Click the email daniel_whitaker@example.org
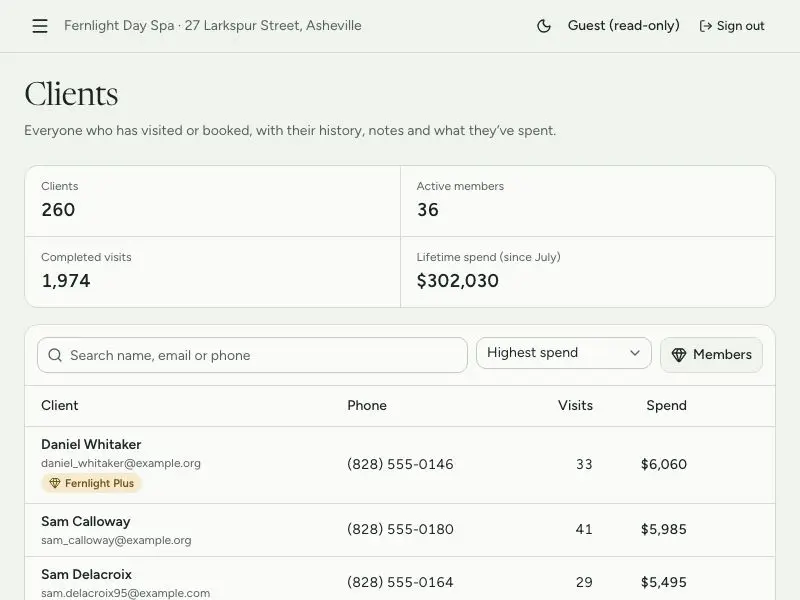This screenshot has height=600, width=800. click(121, 463)
